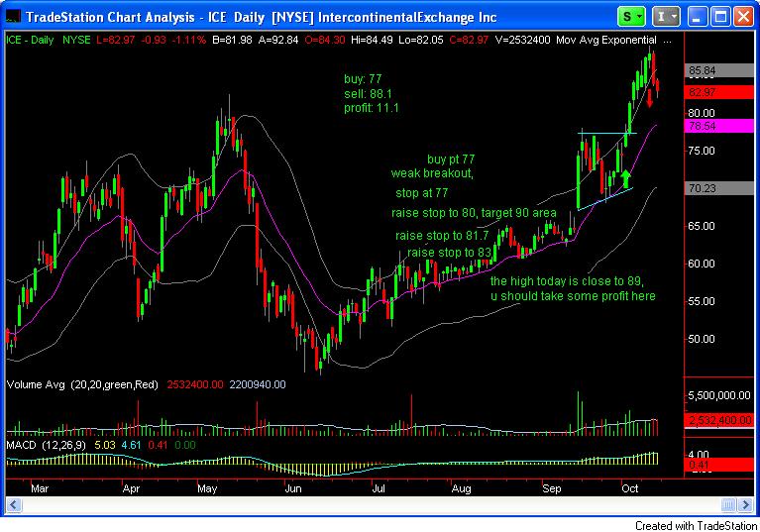Click the right scroll arrow of chart scrollbar
The image size is (760, 532).
coord(745,505)
